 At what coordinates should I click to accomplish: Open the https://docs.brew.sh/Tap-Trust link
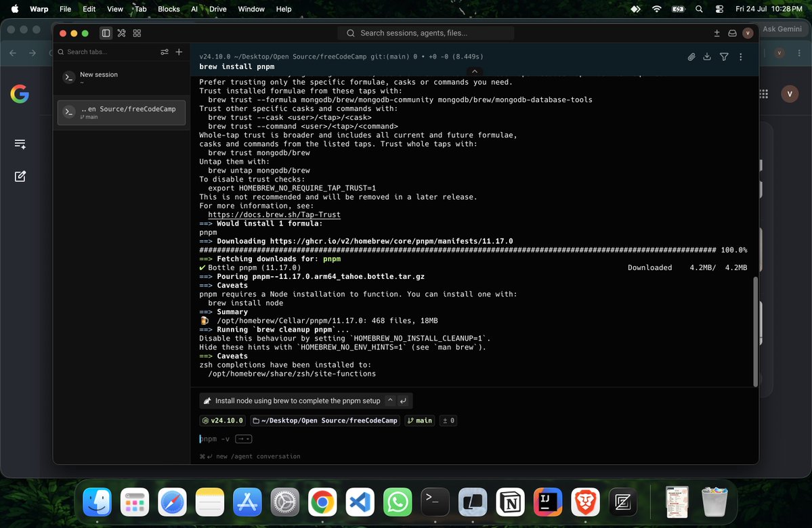click(x=274, y=215)
